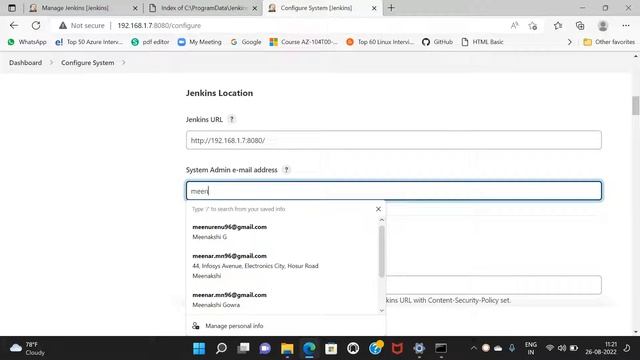Open HTML Basic bookmark
This screenshot has width=640, height=360.
482,42
